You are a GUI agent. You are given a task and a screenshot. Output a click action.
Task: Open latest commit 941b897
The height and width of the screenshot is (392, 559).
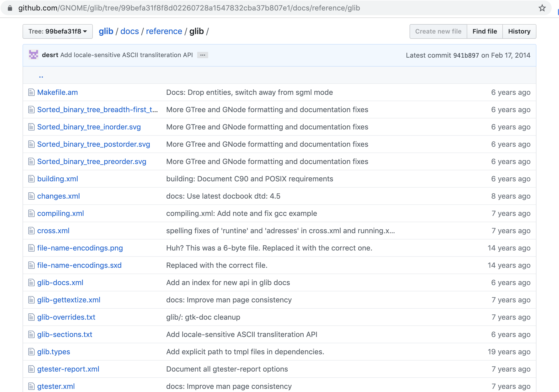[x=466, y=55]
